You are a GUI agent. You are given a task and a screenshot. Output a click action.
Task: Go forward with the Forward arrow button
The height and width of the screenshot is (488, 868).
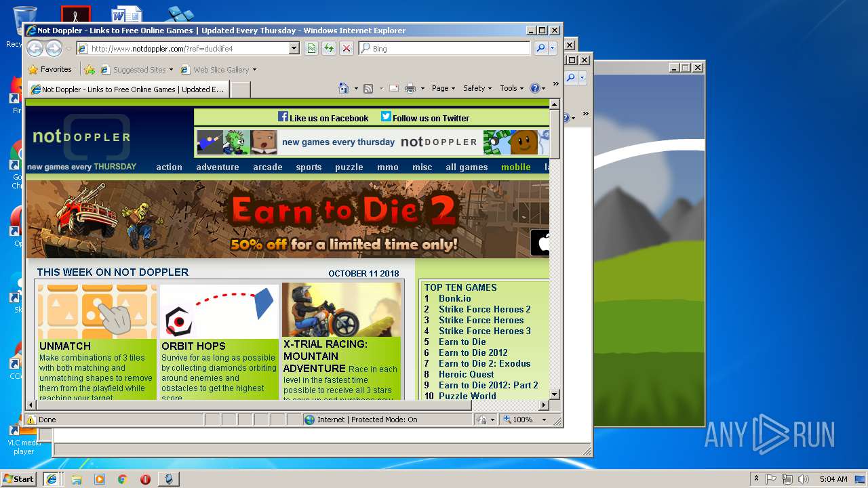pos(54,48)
